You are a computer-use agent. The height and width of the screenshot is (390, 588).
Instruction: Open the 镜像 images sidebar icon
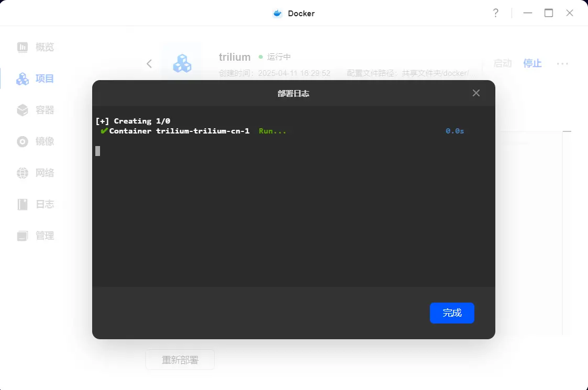click(x=23, y=142)
